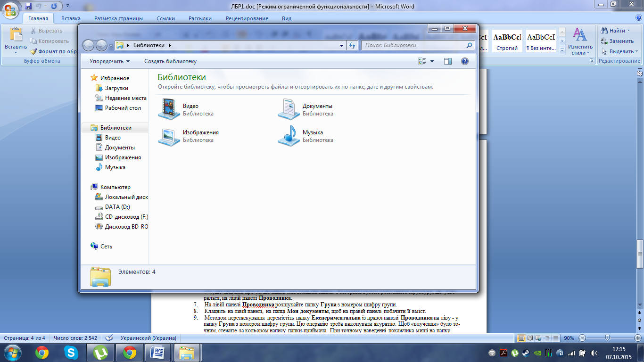Click the 90% zoom level in Word
Screen dimensions: 644x362
click(x=569, y=338)
